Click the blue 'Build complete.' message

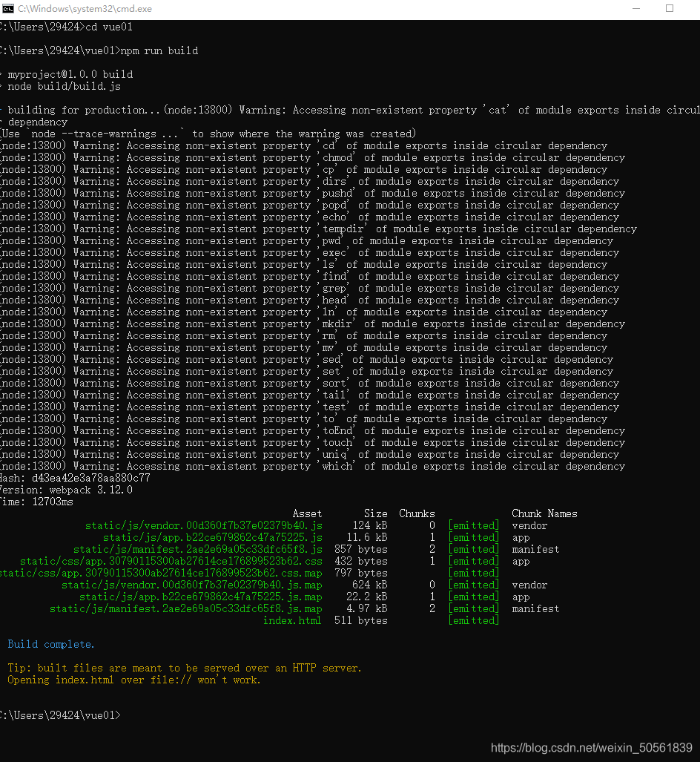[x=51, y=644]
